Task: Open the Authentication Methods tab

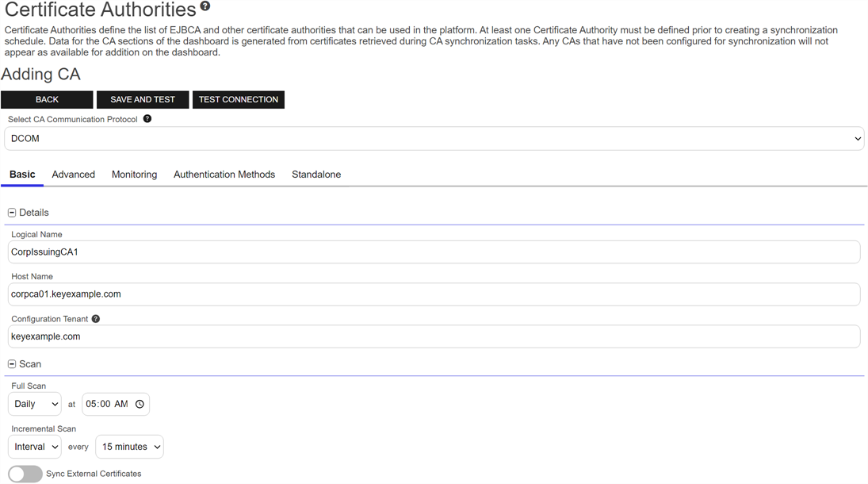Action: (x=224, y=175)
